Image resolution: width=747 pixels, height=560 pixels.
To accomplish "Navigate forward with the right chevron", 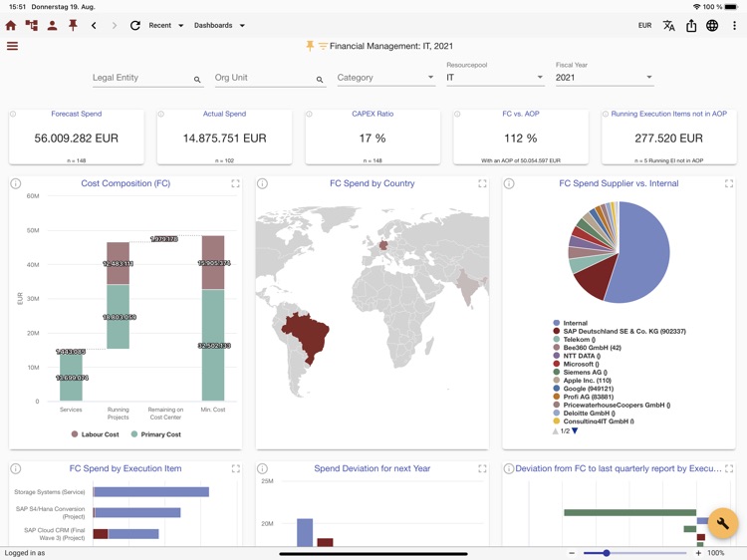I will pos(114,25).
